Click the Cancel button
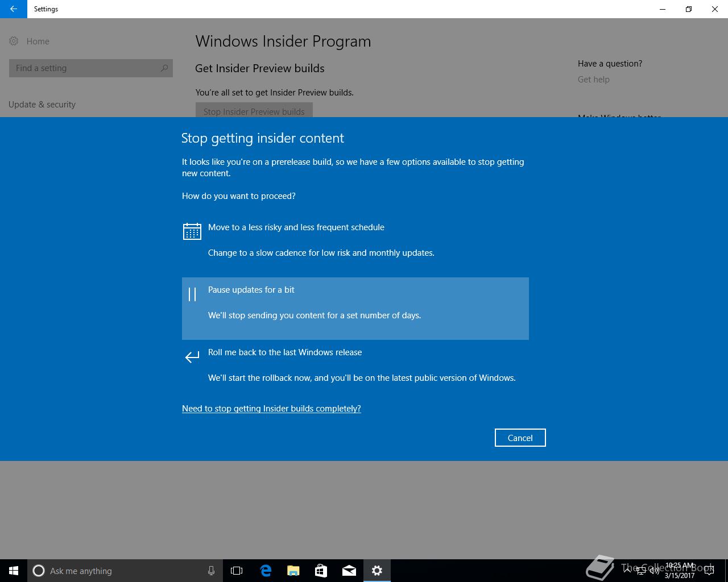 point(520,438)
